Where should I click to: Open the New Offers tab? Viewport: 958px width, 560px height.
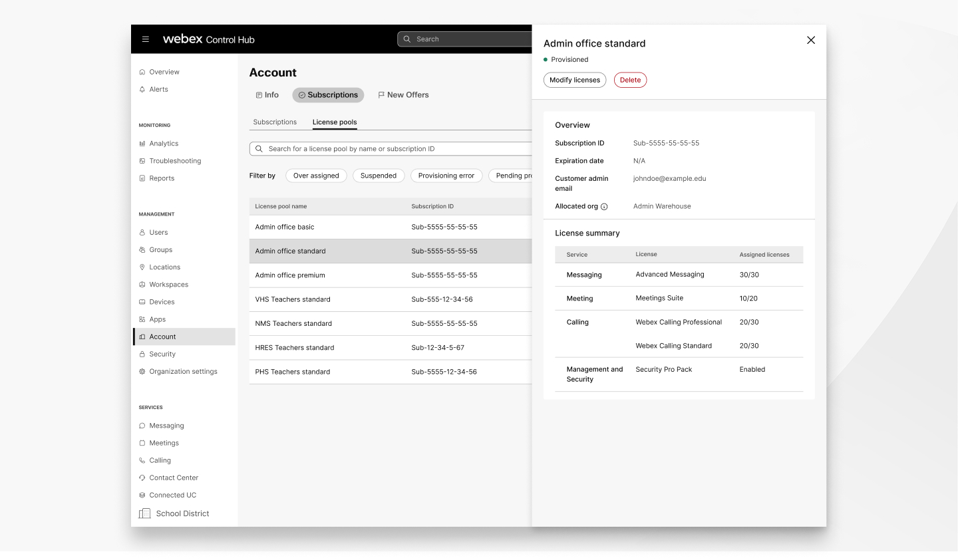pos(403,95)
